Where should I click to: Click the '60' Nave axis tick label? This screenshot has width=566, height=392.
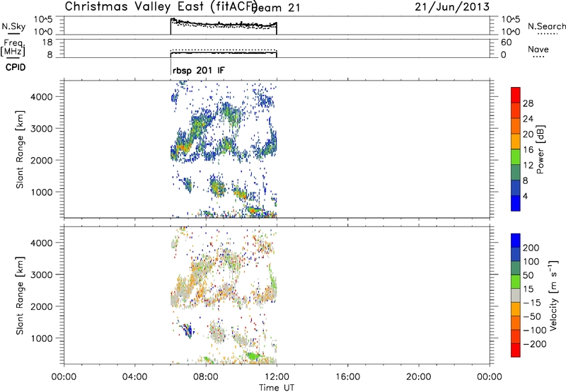tap(506, 42)
